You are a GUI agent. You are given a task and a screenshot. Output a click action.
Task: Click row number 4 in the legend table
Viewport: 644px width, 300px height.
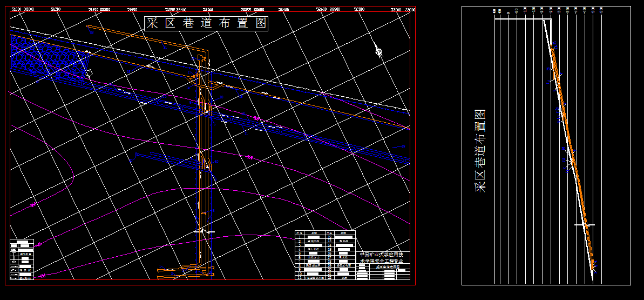click(300, 249)
